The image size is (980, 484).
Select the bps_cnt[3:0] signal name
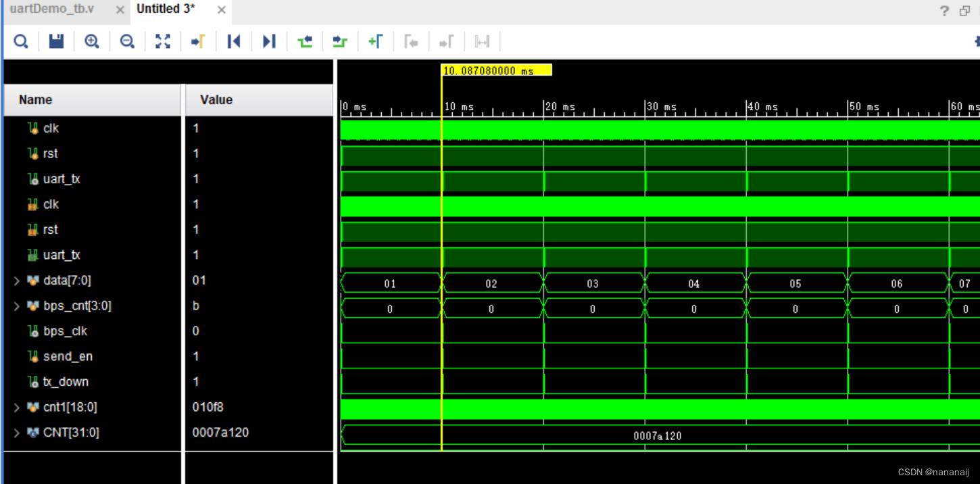pos(77,306)
